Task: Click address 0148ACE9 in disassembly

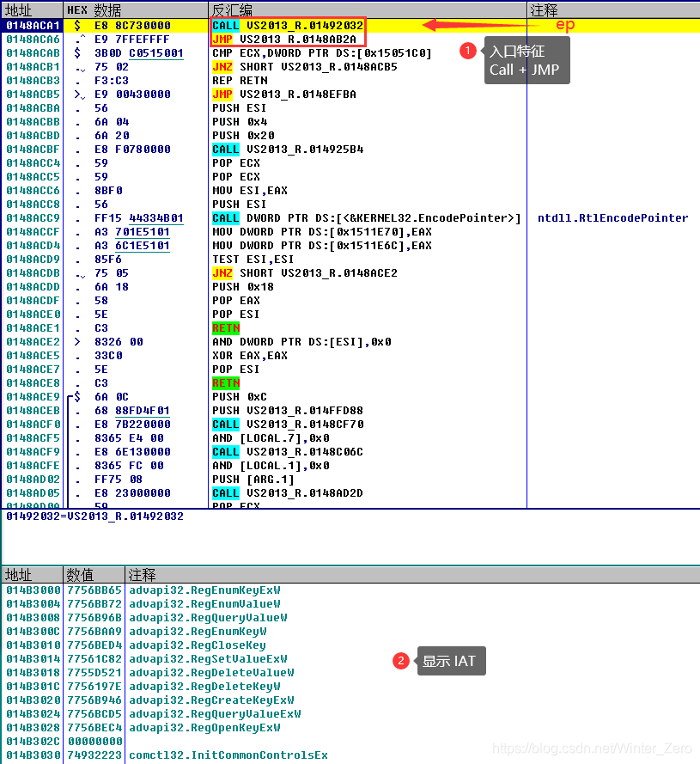Action: click(x=33, y=397)
